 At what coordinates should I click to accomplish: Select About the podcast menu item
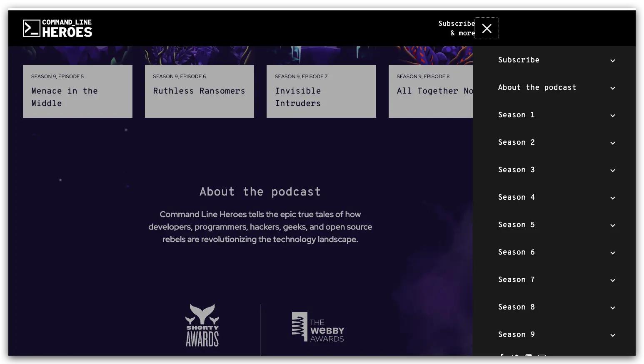point(537,87)
